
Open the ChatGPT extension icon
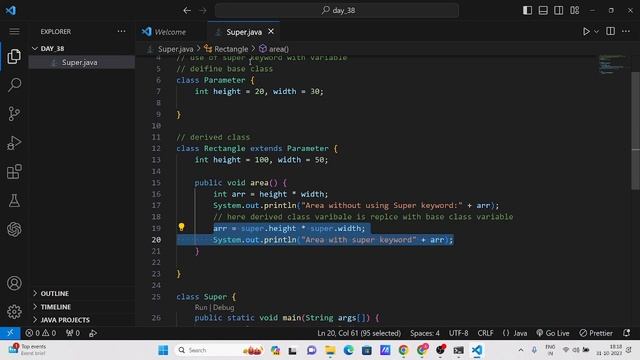pyautogui.click(x=14, y=229)
